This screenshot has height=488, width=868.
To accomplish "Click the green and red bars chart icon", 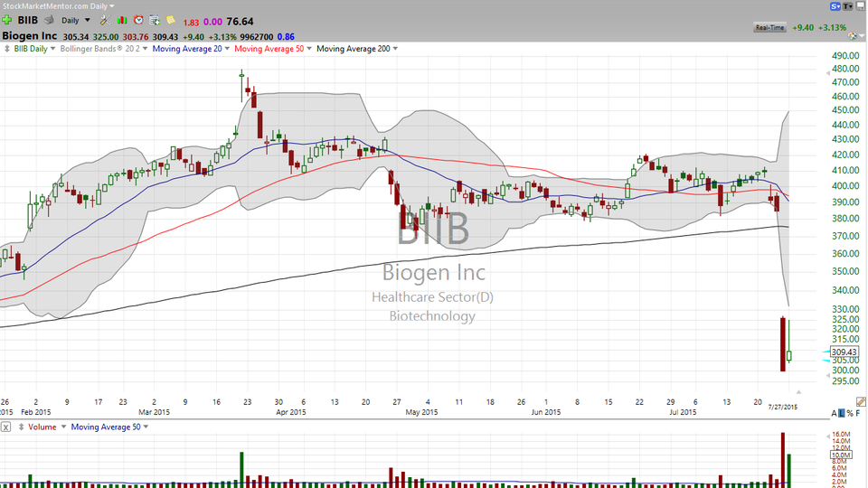I will [122, 21].
